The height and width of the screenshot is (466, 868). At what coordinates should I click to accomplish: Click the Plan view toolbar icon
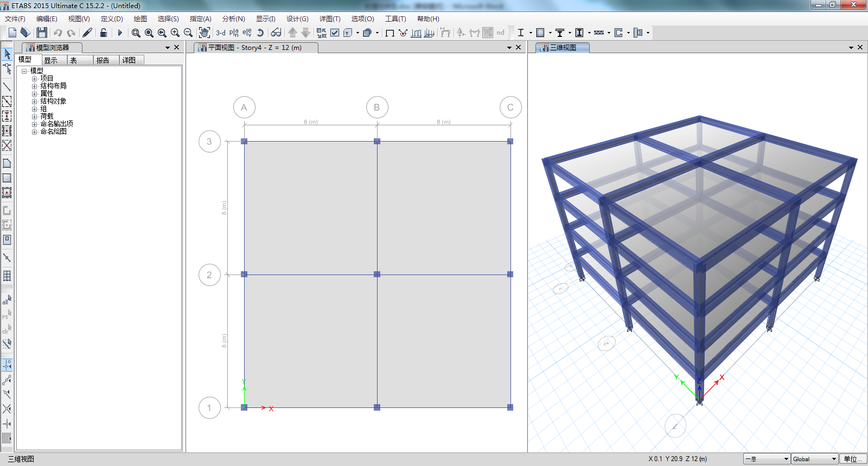click(x=234, y=33)
